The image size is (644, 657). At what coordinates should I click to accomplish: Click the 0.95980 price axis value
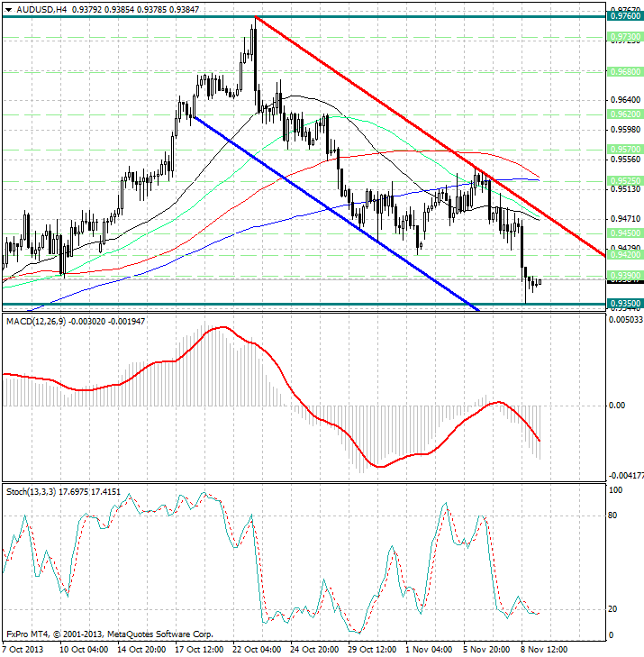(x=626, y=130)
